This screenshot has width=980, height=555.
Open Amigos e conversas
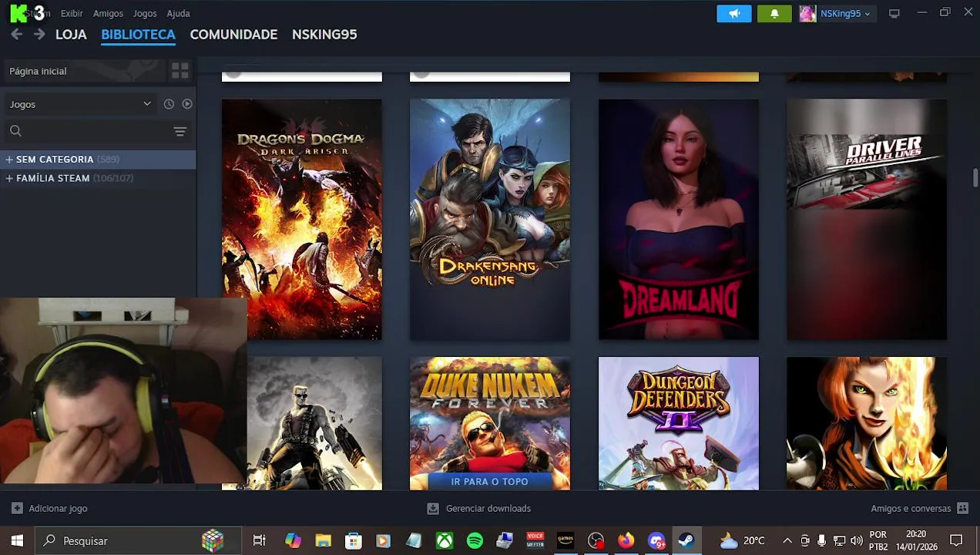911,509
